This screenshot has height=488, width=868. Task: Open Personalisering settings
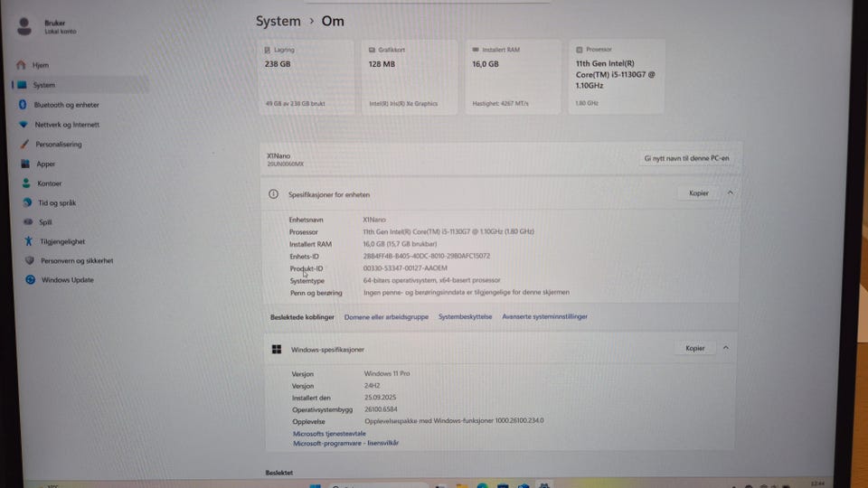click(58, 145)
